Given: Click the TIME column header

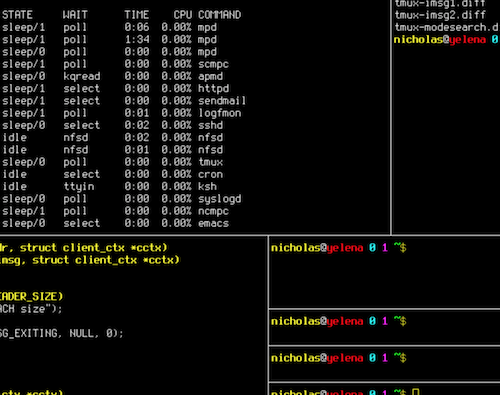Looking at the screenshot, I should pos(137,15).
